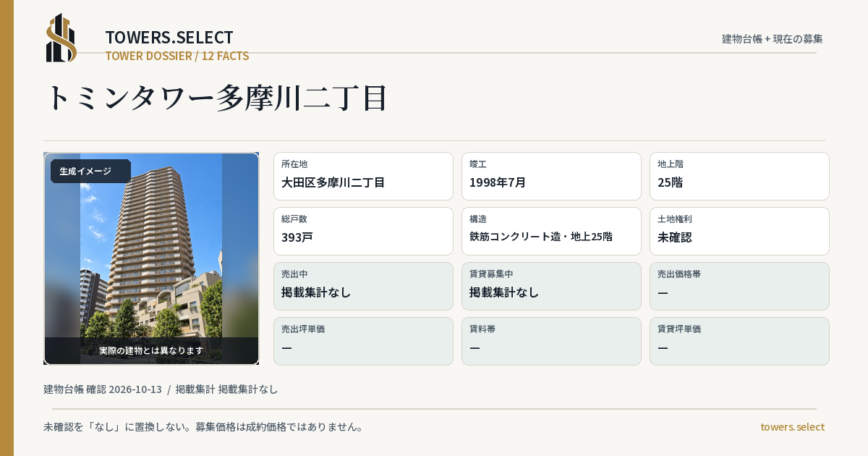The image size is (868, 456).
Task: Click the TOWER DOSSIER / 12 FACTS subtitle
Action: pos(177,56)
